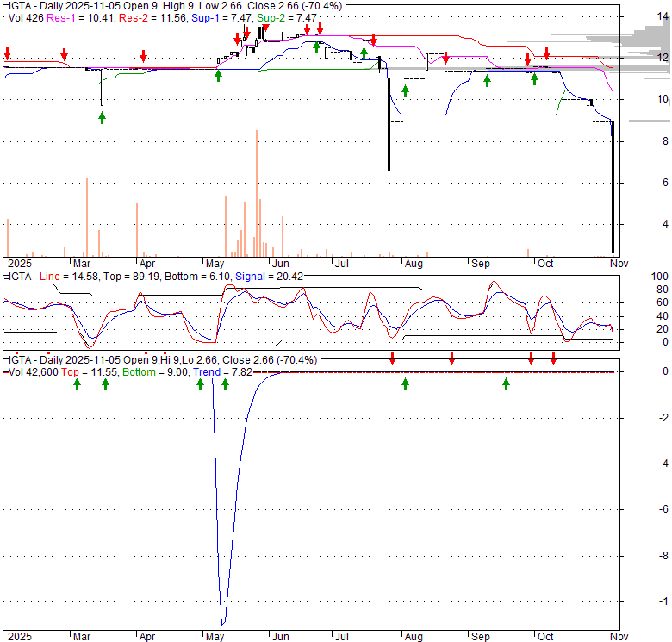Image resolution: width=672 pixels, height=642 pixels.
Task: Click the tallest volume bar in late May
Action: tap(257, 192)
